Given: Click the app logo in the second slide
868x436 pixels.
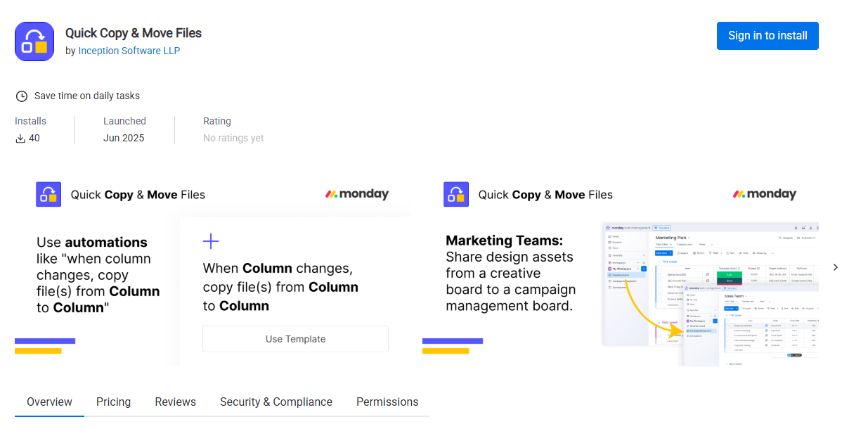Looking at the screenshot, I should pyautogui.click(x=456, y=194).
